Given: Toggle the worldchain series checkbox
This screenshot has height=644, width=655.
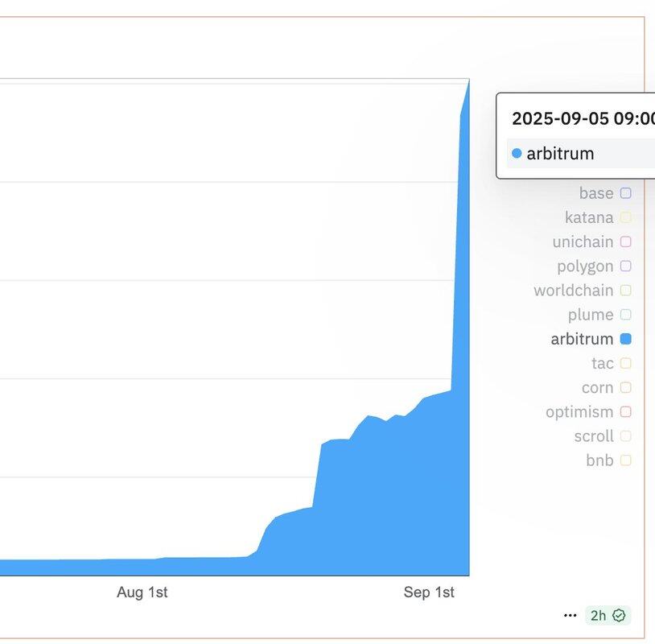Looking at the screenshot, I should [625, 290].
